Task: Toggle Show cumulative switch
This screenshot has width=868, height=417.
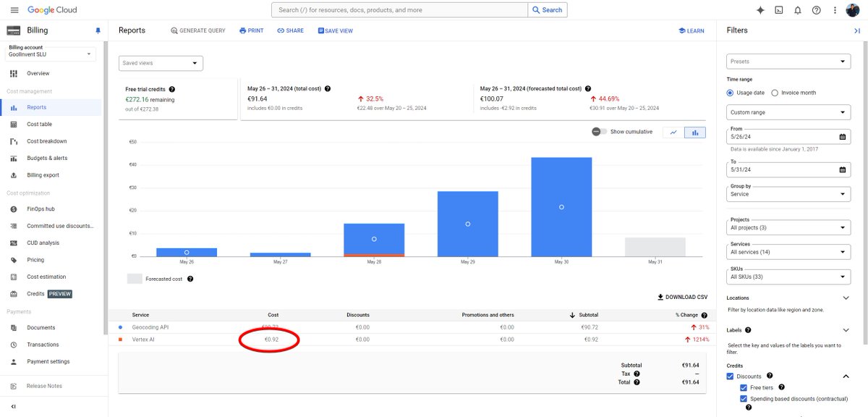Action: click(x=599, y=132)
